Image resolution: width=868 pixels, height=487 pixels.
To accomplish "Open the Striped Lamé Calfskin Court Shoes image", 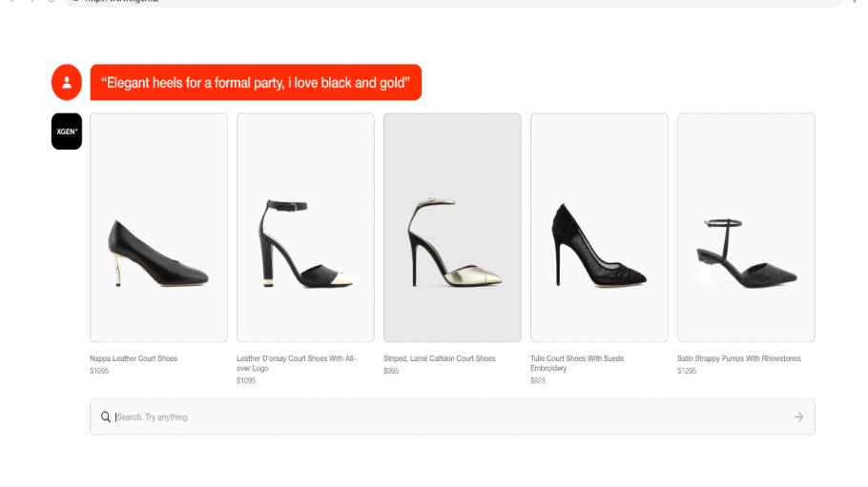I will 452,228.
